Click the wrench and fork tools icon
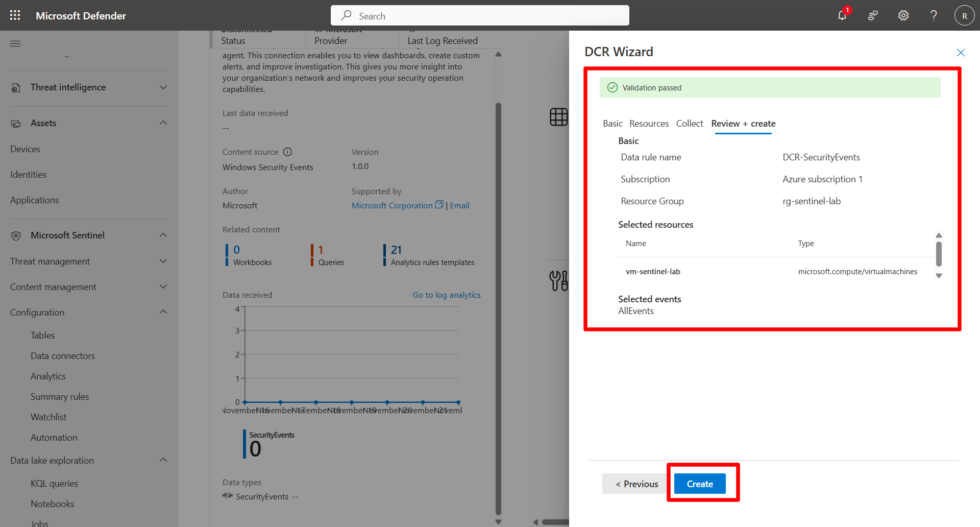 pos(558,281)
